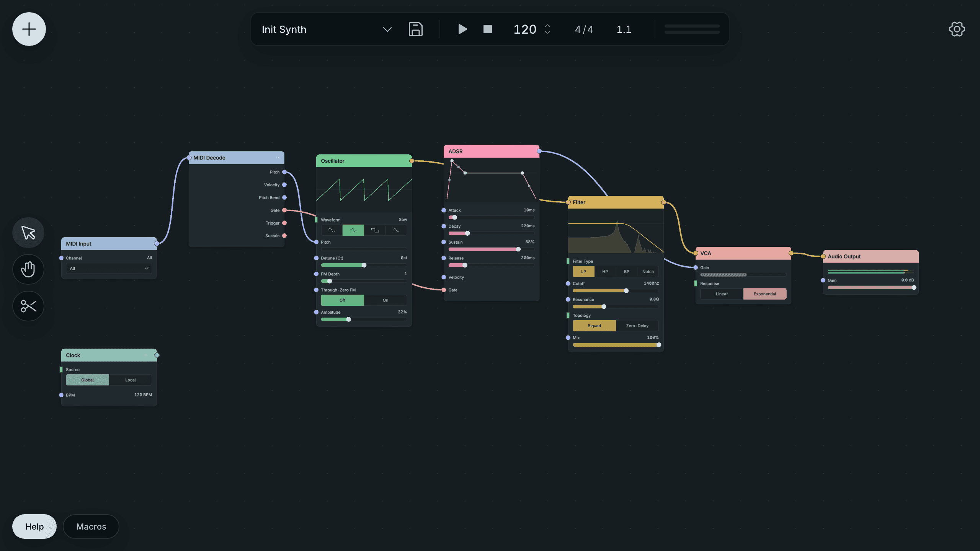980x551 pixels.
Task: Choose triangle waveform icon in Oscillator
Action: [x=396, y=230]
